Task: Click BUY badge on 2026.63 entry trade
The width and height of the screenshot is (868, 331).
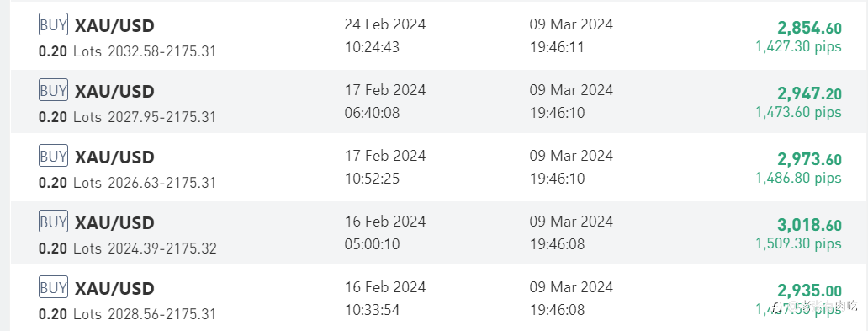Action: pos(53,156)
